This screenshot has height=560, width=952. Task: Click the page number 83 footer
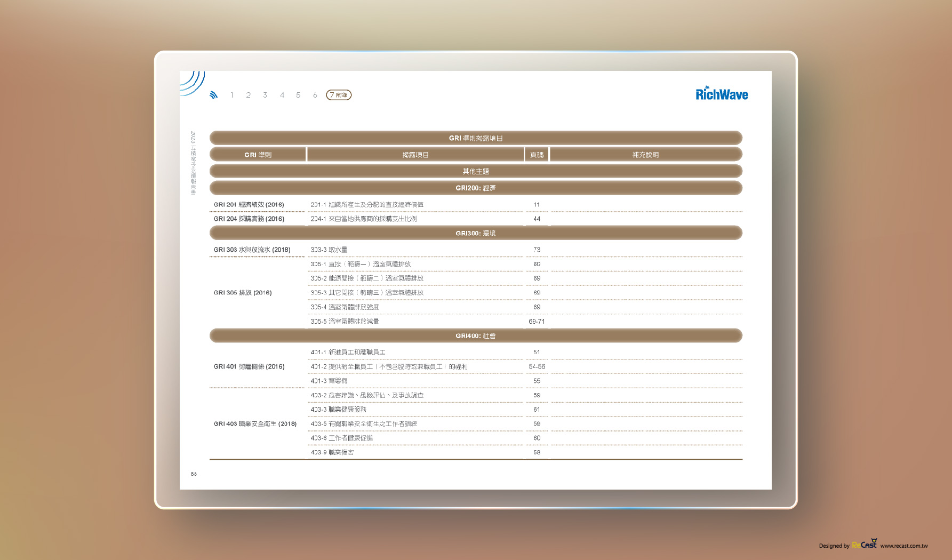[x=194, y=474]
